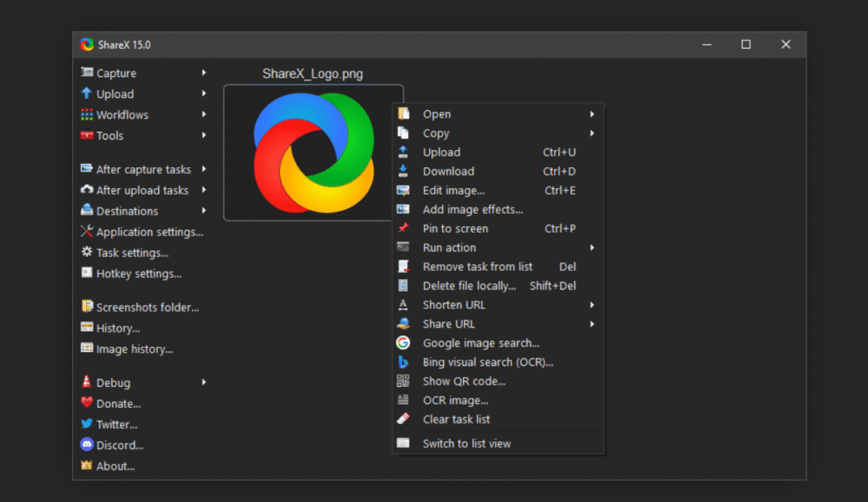Select the ShareX_Logo.png thumbnail
The width and height of the screenshot is (868, 502).
point(313,153)
